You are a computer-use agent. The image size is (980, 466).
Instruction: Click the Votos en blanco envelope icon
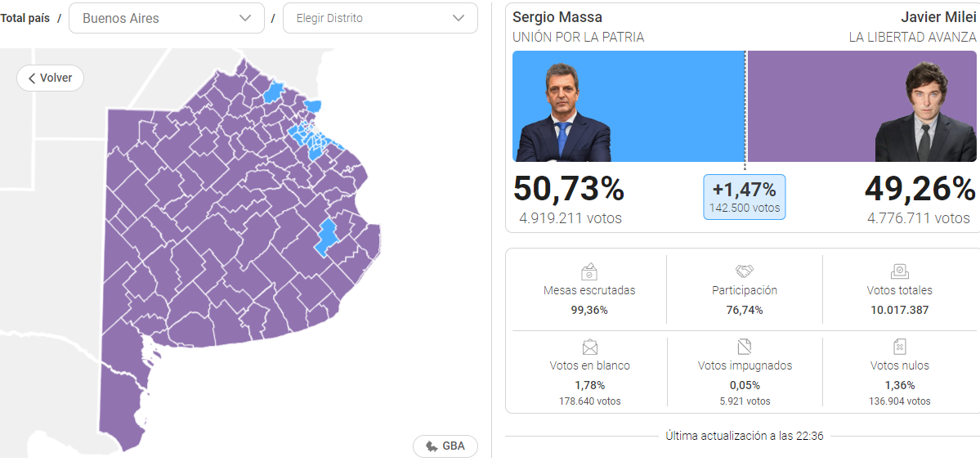coord(589,346)
